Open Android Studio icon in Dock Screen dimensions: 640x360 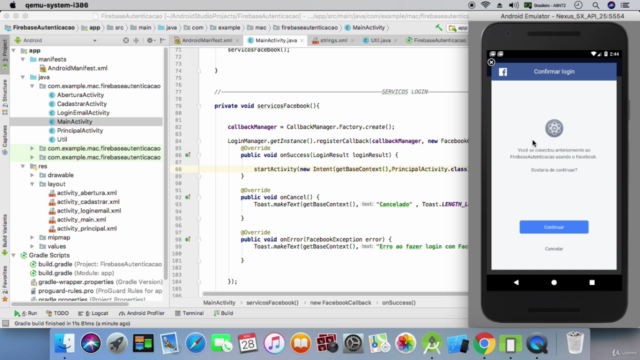tap(432, 343)
